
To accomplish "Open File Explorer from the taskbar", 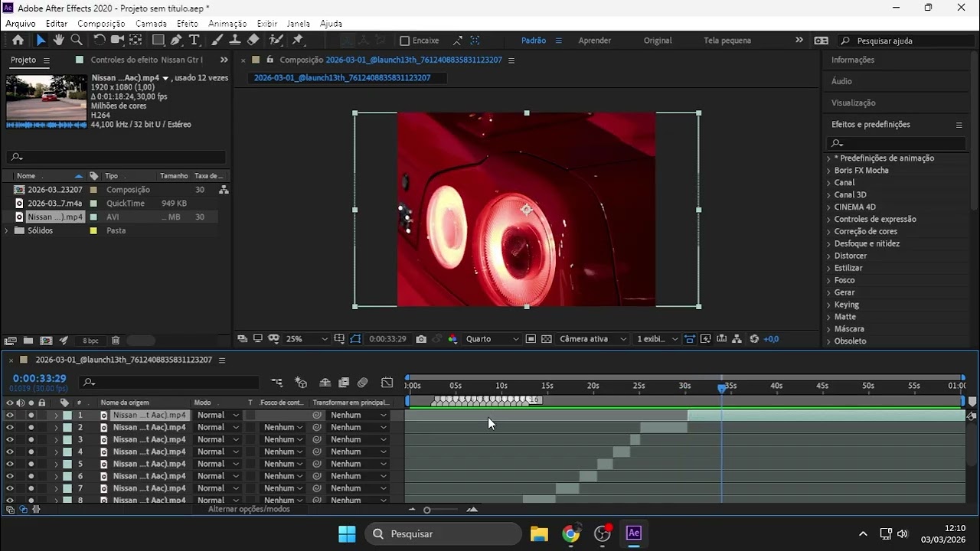I will (539, 533).
